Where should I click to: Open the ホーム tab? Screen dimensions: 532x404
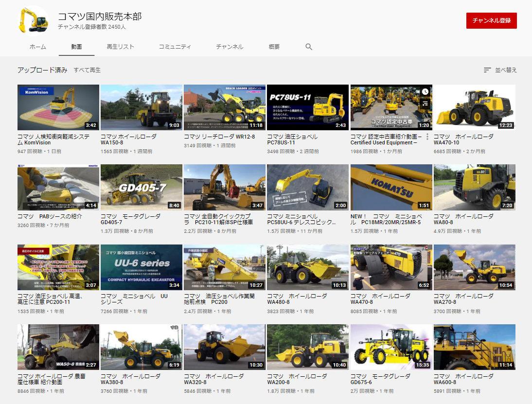37,47
